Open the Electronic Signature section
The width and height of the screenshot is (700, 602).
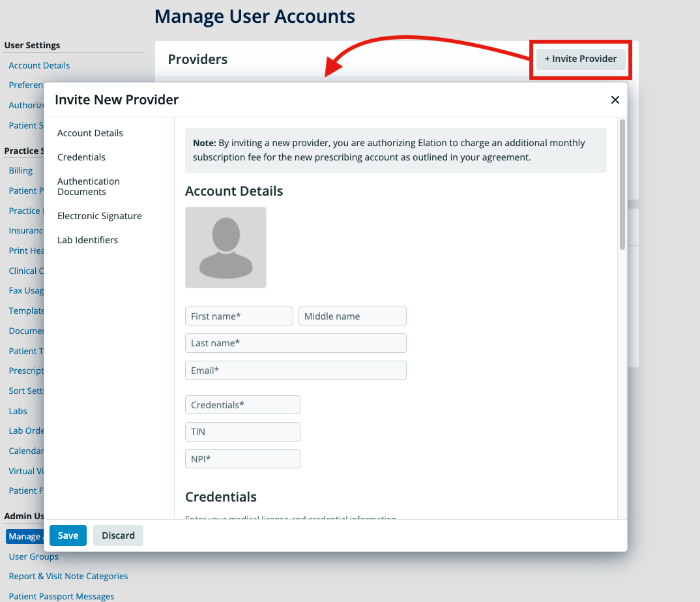(x=99, y=215)
